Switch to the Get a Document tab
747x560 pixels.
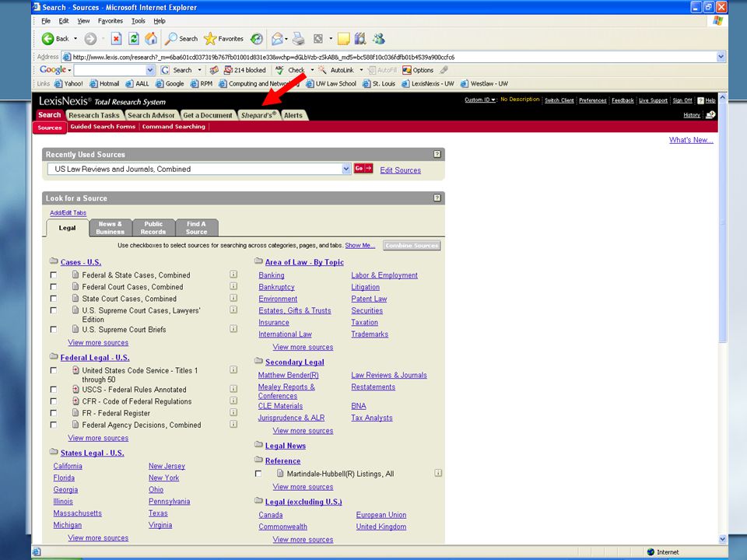point(208,115)
